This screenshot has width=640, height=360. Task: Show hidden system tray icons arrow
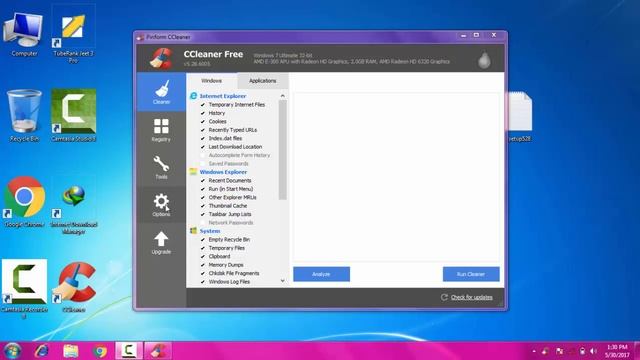(534, 351)
